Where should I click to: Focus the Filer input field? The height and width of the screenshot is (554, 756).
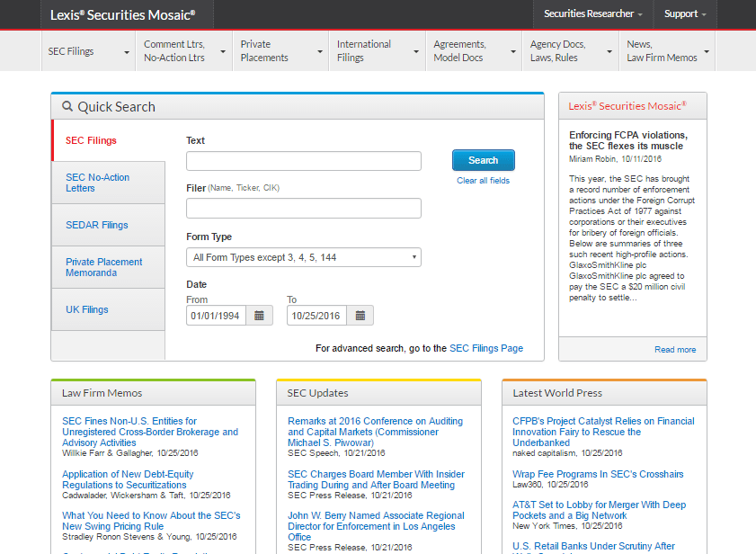(x=304, y=208)
